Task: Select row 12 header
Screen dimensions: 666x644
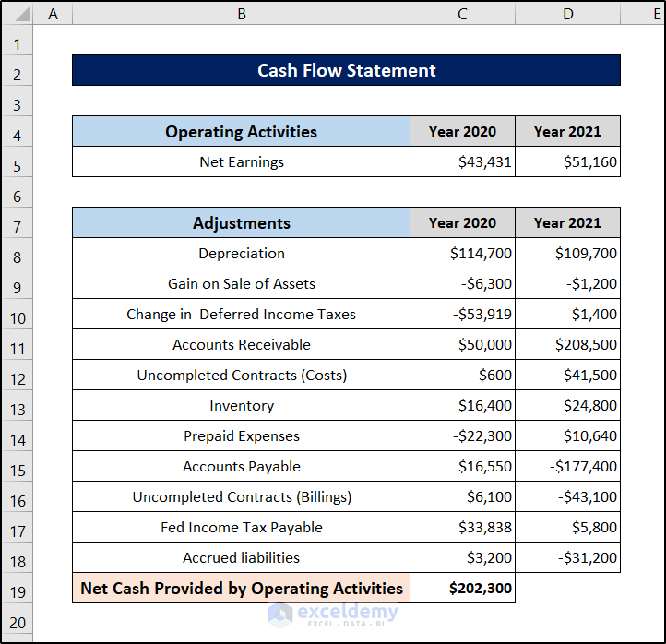Action: [17, 376]
